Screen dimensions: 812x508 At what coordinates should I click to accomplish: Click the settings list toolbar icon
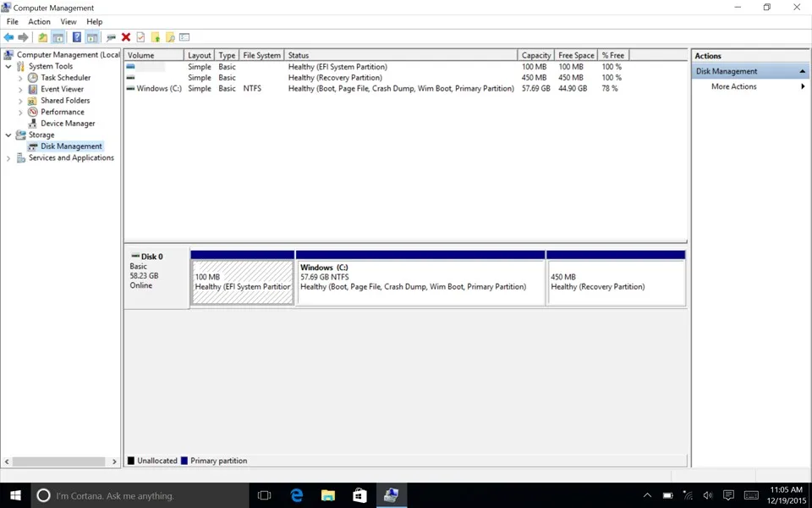[184, 37]
